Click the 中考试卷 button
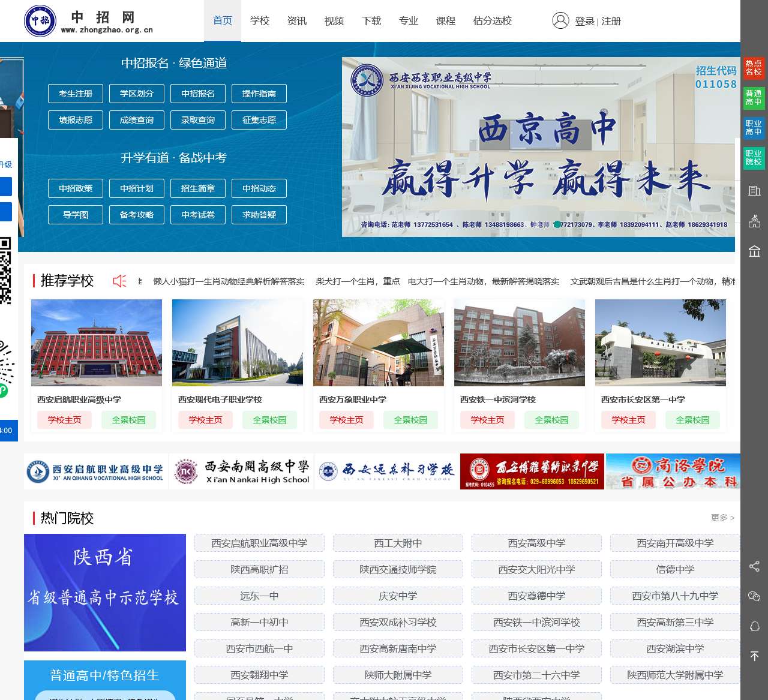768x700 pixels. coord(198,215)
